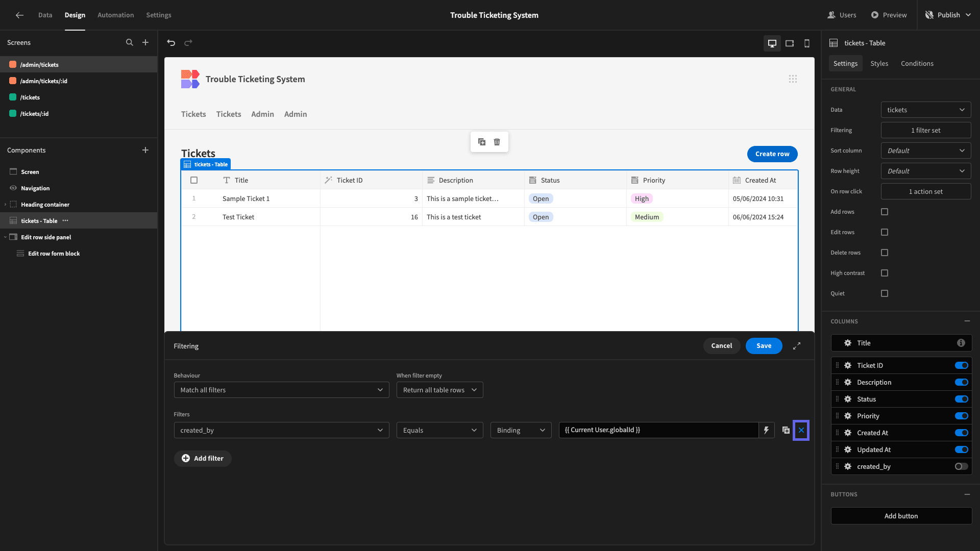Image resolution: width=980 pixels, height=551 pixels.
Task: Remove the created_by filter
Action: (801, 430)
